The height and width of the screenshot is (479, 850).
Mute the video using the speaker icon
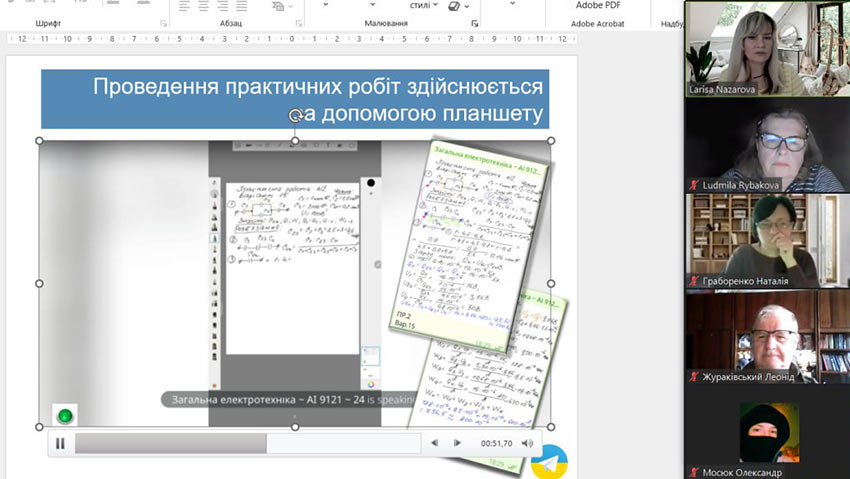click(527, 443)
